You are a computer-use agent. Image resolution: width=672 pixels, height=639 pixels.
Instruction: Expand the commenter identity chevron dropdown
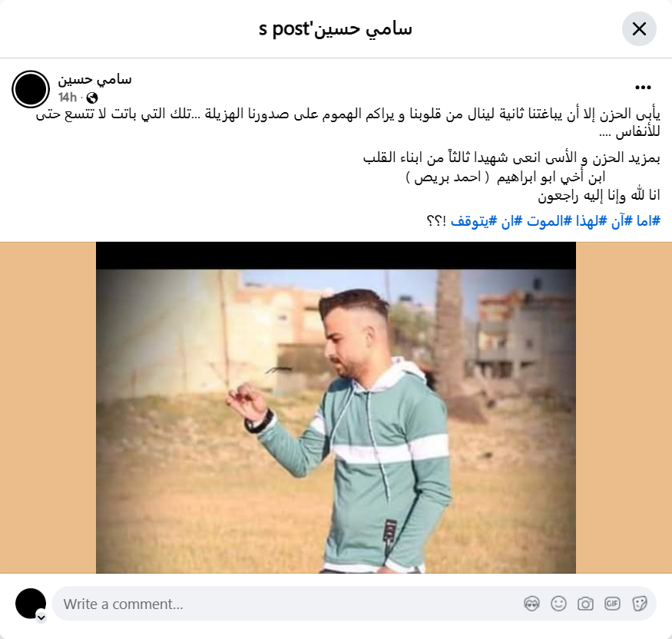coord(41,617)
